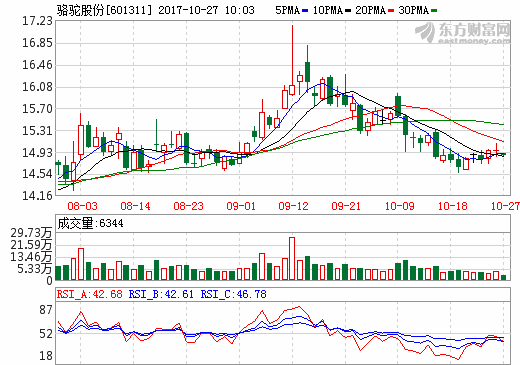This screenshot has height=365, width=520.
Task: Click the 15.70 price axis label
Action: [x=37, y=109]
